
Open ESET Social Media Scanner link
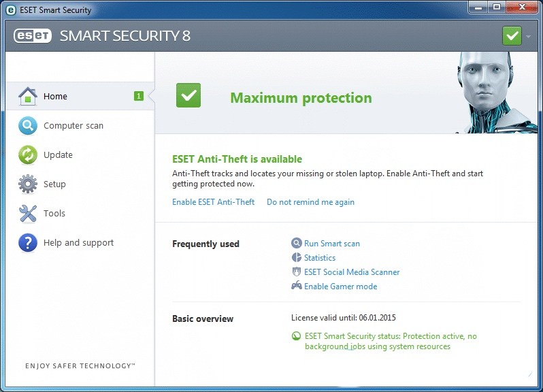click(352, 272)
